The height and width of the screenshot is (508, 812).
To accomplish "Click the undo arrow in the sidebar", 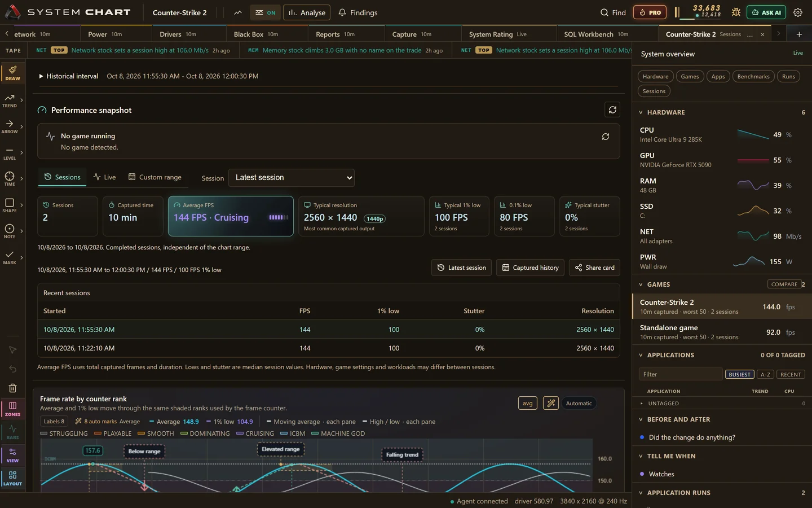I will [x=12, y=369].
